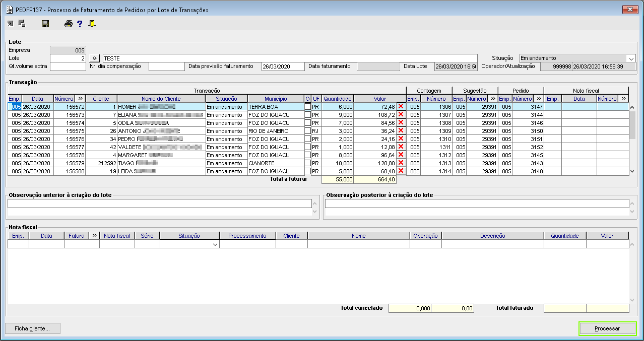Click the » lookup button next to Lote
Viewport: 644px width, 341px height.
[x=94, y=58]
